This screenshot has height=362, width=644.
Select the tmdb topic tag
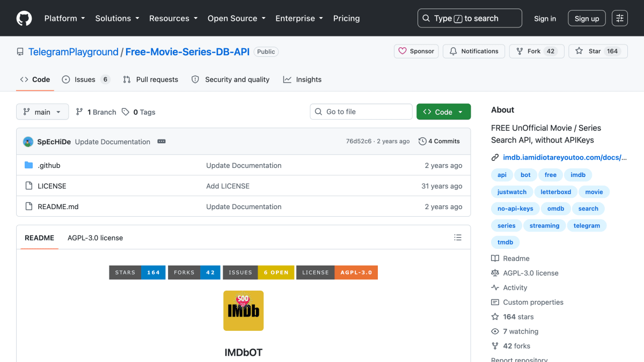[505, 242]
